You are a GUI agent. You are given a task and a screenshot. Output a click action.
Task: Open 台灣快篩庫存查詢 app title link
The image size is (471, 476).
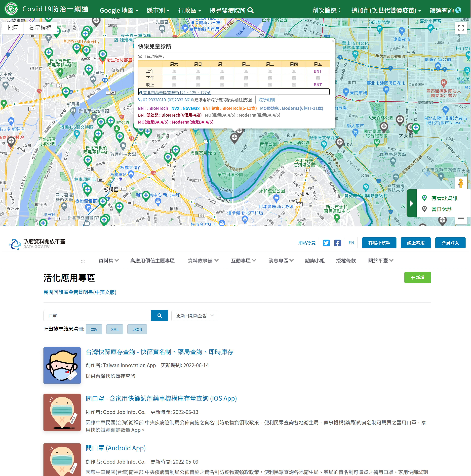159,352
